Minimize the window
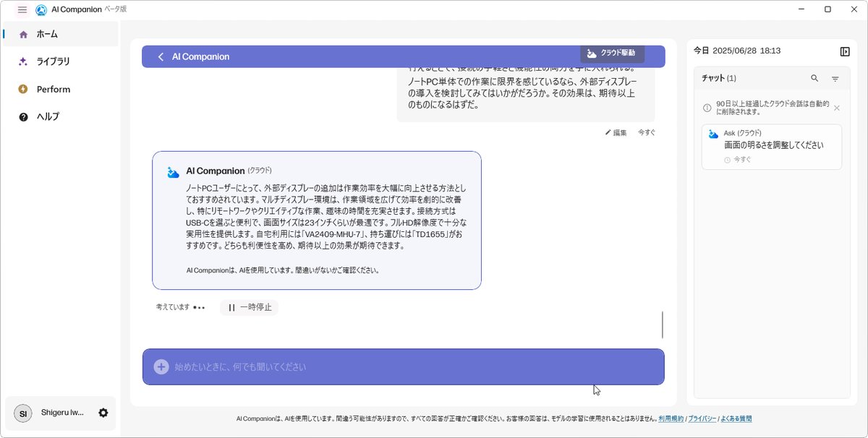868x438 pixels. [801, 9]
